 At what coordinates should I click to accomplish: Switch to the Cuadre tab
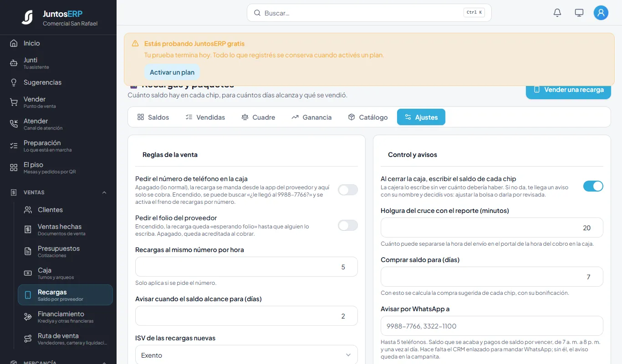pos(258,117)
